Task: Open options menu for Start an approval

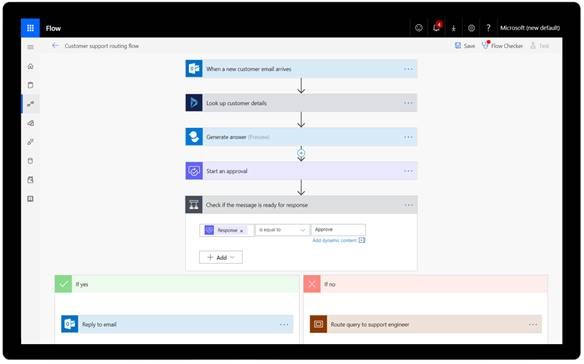Action: point(408,171)
